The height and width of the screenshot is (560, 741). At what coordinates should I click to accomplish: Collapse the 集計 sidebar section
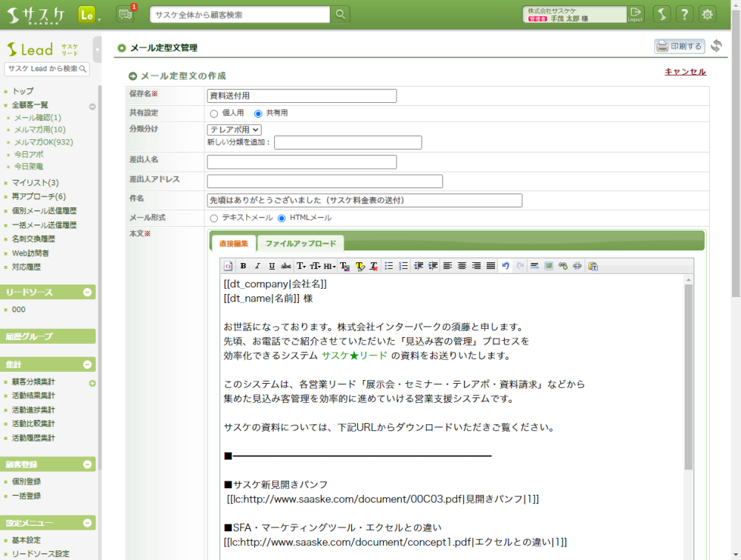tap(87, 364)
